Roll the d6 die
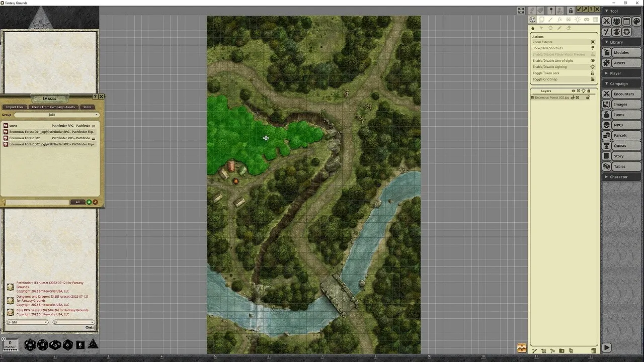The width and height of the screenshot is (644, 362). (80, 344)
